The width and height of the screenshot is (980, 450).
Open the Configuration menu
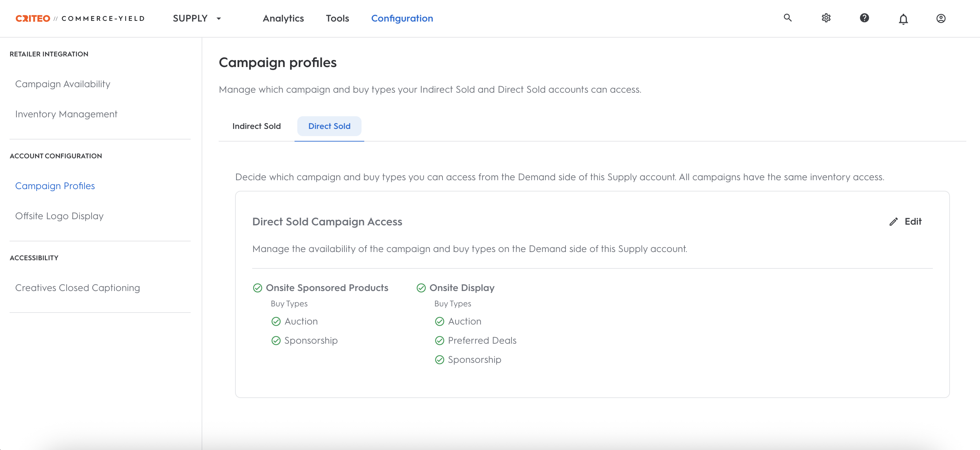point(402,18)
